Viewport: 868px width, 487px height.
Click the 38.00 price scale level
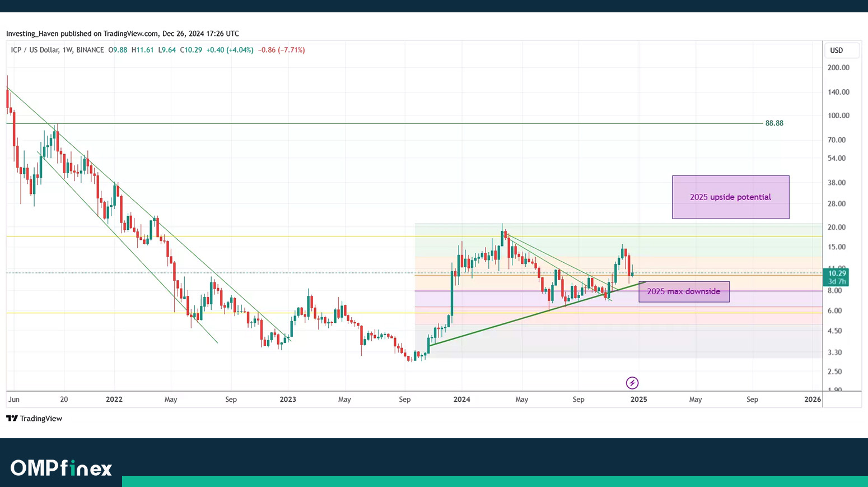pos(837,183)
